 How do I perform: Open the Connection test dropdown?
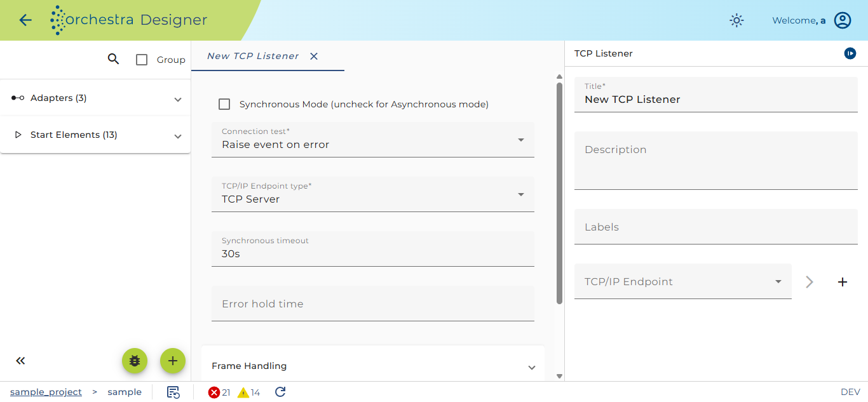tap(373, 140)
